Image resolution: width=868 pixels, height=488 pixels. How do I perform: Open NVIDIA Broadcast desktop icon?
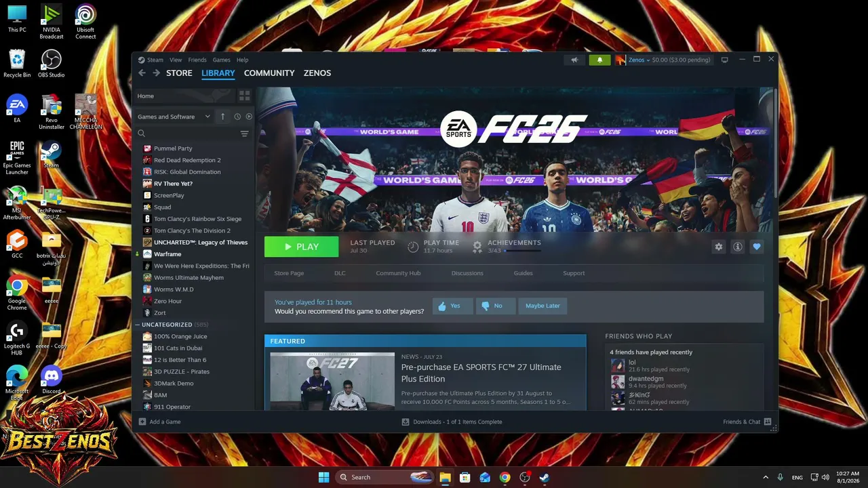(51, 22)
